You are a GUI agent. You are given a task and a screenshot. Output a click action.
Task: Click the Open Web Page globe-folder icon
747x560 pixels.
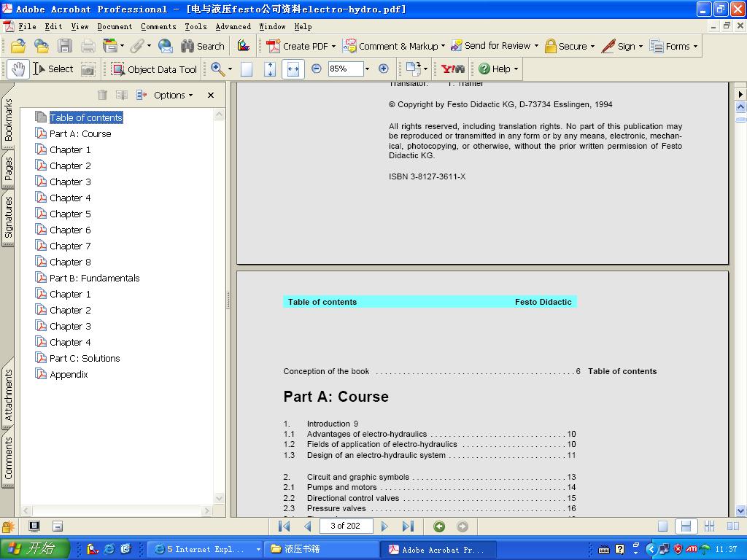42,46
